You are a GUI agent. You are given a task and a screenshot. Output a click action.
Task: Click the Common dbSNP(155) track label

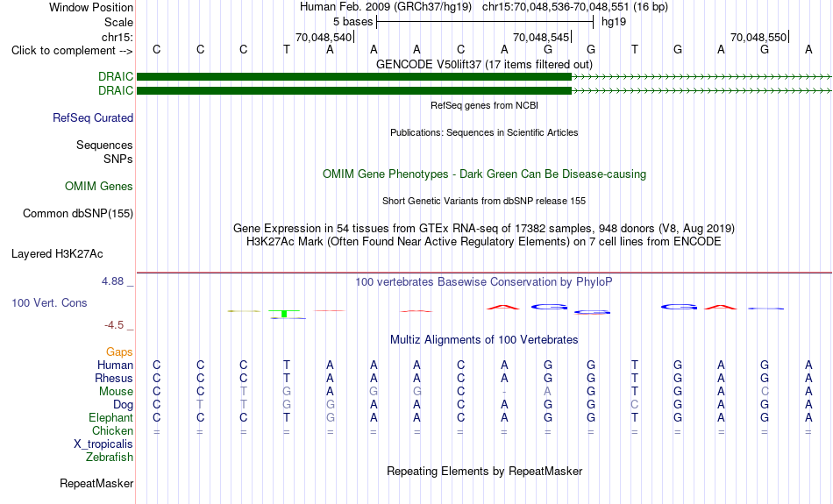77,214
